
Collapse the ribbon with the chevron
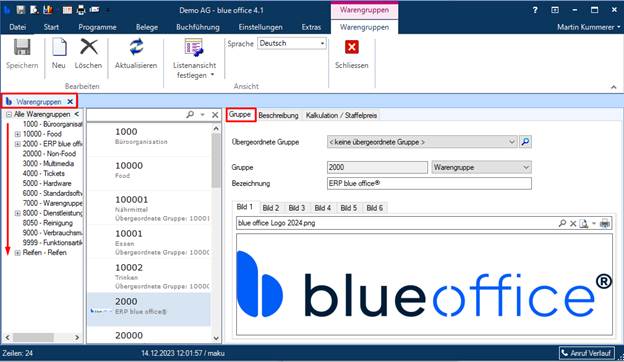pos(613,87)
